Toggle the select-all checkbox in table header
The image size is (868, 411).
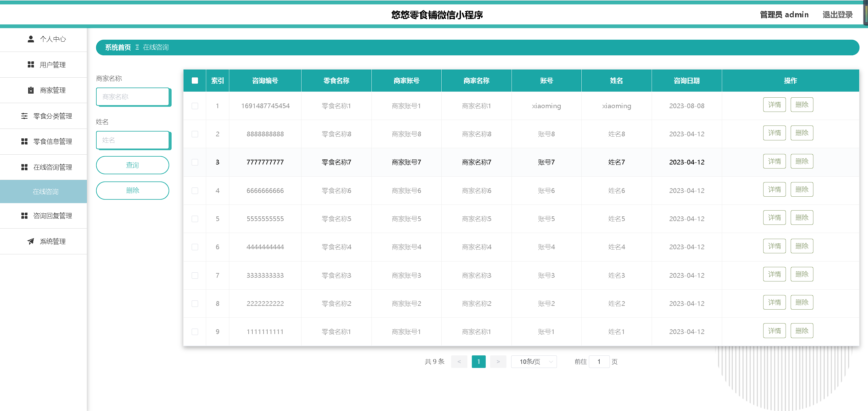(195, 80)
